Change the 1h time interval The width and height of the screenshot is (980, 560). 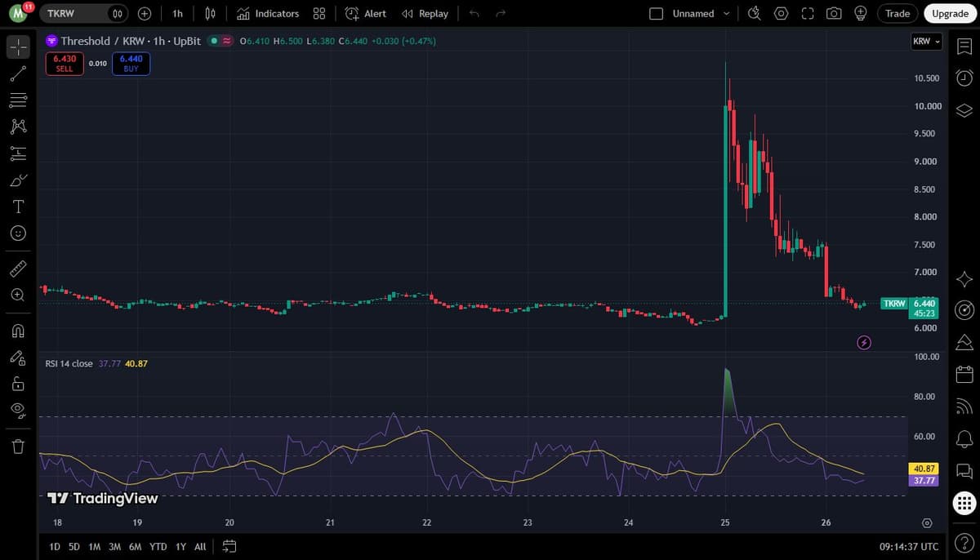coord(177,13)
